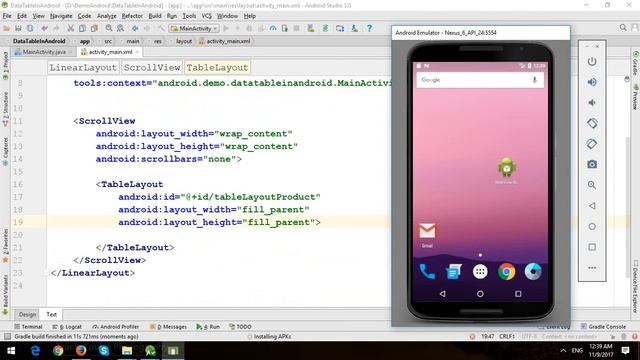Tap Recents square in emulator navigation bar

click(x=518, y=294)
